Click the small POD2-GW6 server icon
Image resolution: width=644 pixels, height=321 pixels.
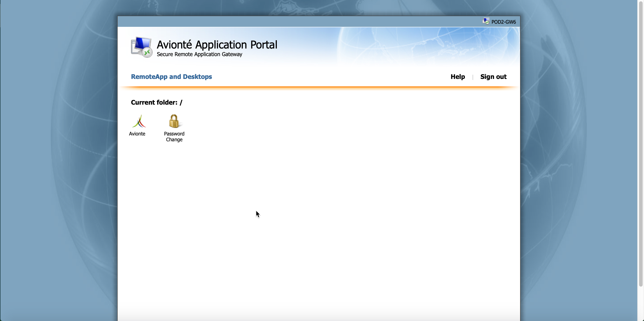pyautogui.click(x=486, y=21)
